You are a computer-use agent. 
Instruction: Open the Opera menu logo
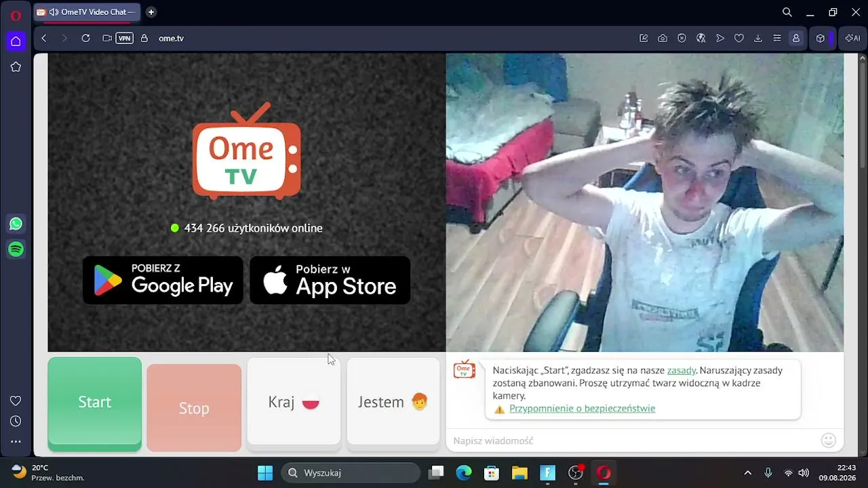[16, 15]
